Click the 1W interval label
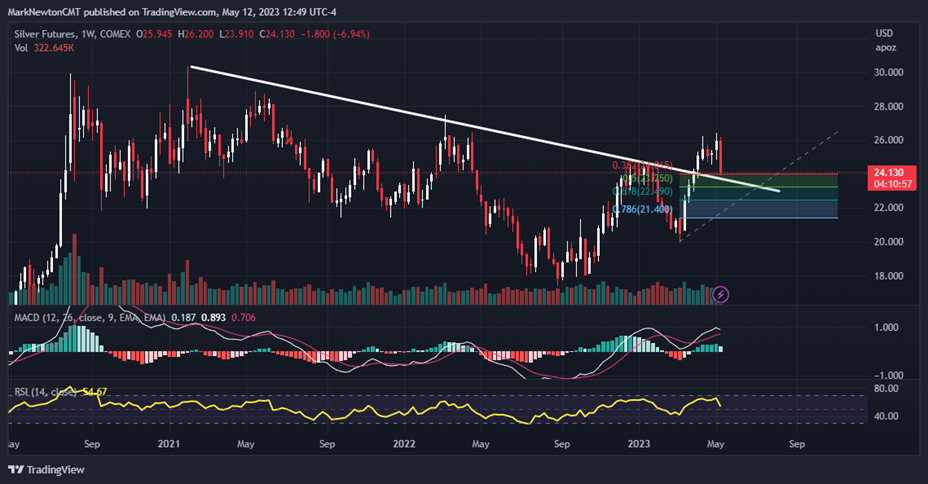Viewport: 928px width, 484px height. [x=88, y=34]
